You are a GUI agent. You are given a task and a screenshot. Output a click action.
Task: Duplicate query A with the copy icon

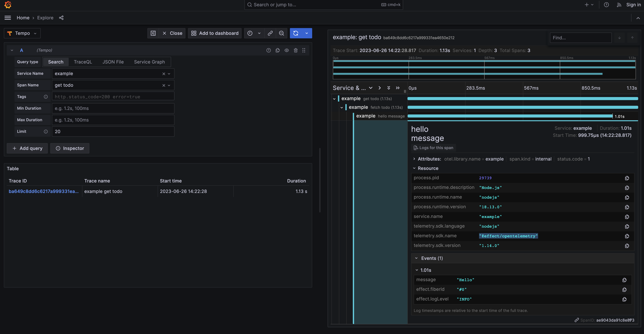click(x=277, y=50)
